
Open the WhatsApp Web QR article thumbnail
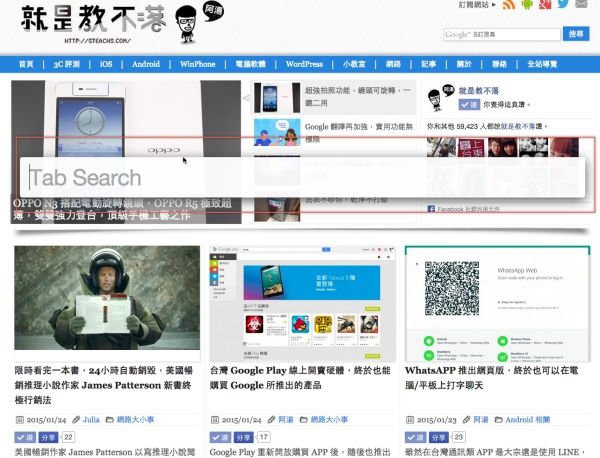point(497,304)
